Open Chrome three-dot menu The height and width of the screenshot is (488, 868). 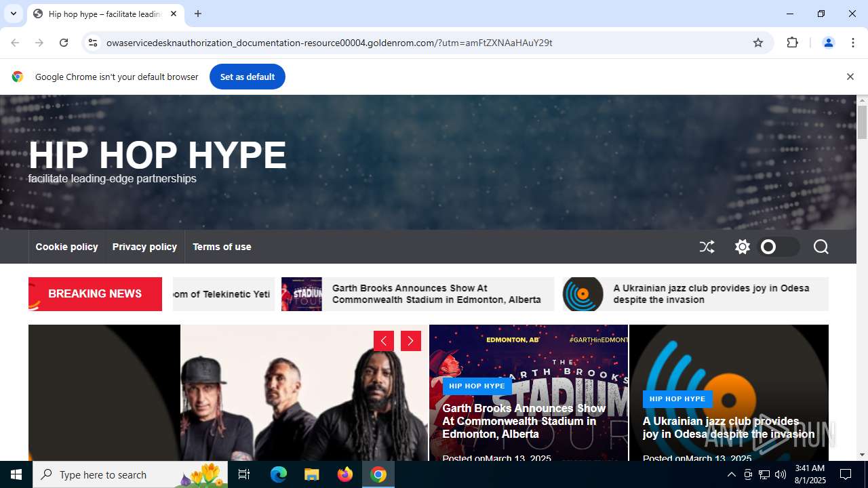point(853,43)
